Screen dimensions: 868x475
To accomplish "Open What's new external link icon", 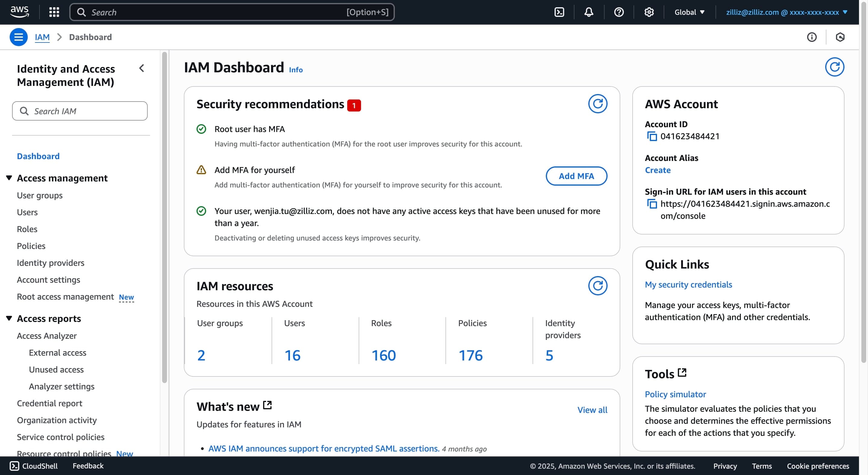I will click(268, 405).
